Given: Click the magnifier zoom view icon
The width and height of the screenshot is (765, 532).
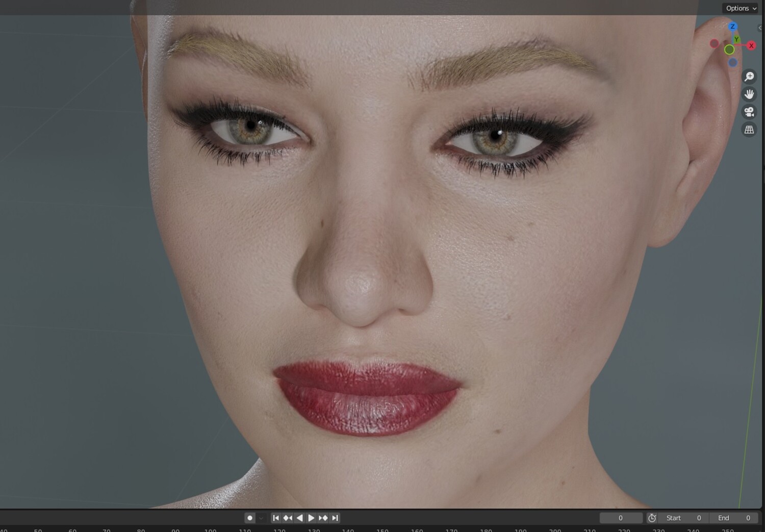Looking at the screenshot, I should click(x=749, y=77).
